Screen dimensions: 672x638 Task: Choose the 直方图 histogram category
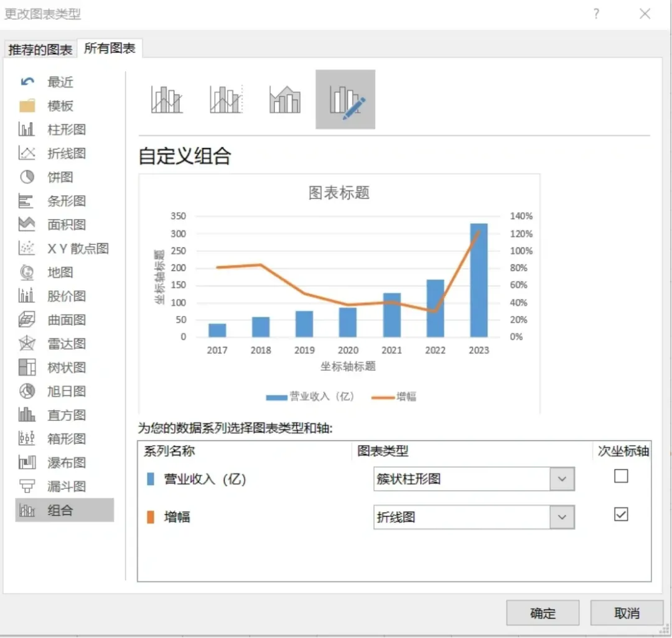64,415
